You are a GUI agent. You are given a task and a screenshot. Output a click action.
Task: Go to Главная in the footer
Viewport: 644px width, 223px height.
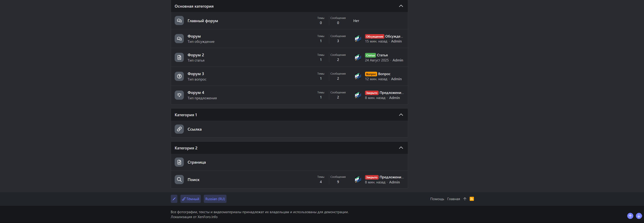[x=453, y=199]
